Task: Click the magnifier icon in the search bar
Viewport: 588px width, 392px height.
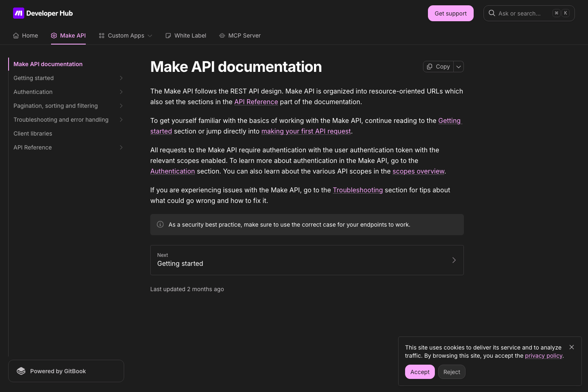Action: 492,13
